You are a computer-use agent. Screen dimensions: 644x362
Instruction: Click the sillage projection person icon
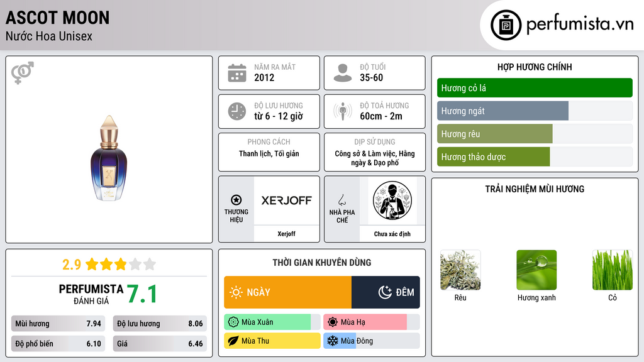coord(343,111)
